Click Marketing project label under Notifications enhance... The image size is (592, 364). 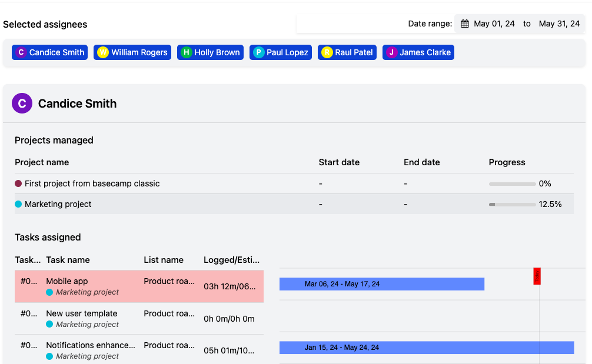pyautogui.click(x=87, y=356)
